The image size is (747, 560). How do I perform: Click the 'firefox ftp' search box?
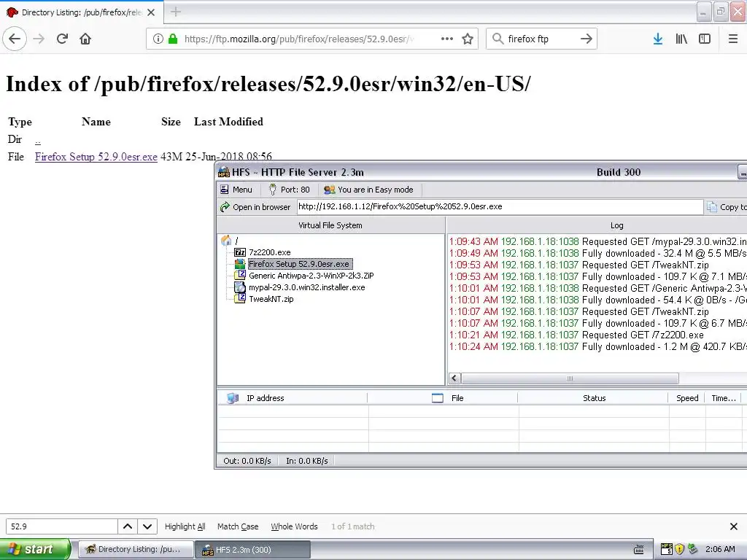(541, 39)
